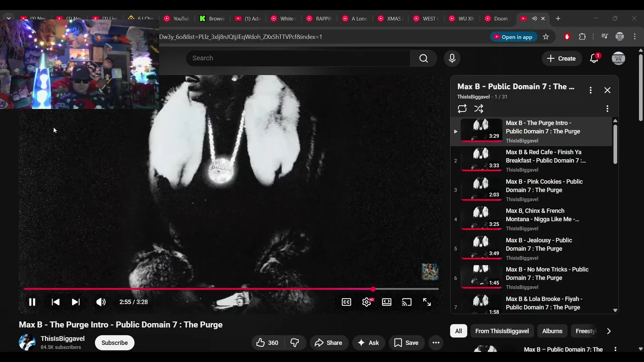
Task: Open YouTube notifications bell
Action: click(594, 58)
